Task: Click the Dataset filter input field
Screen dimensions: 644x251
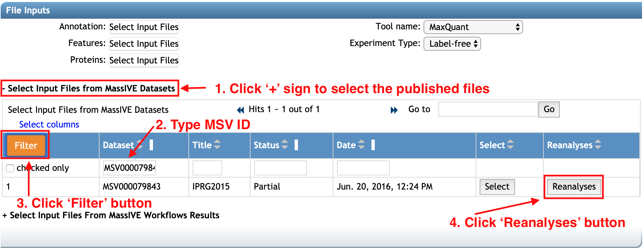Action: (x=130, y=168)
